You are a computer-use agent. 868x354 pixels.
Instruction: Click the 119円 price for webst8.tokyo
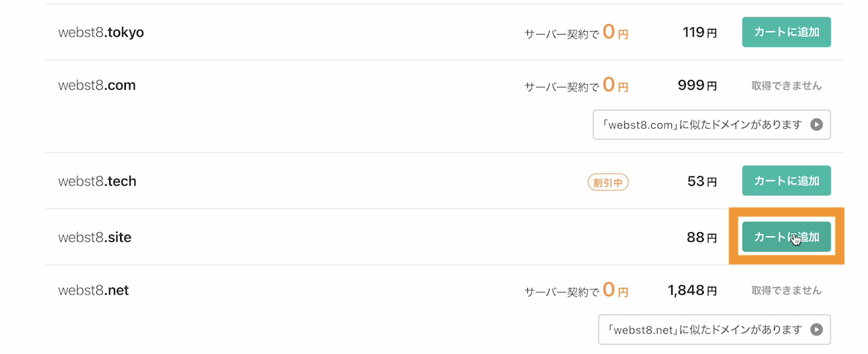point(699,32)
